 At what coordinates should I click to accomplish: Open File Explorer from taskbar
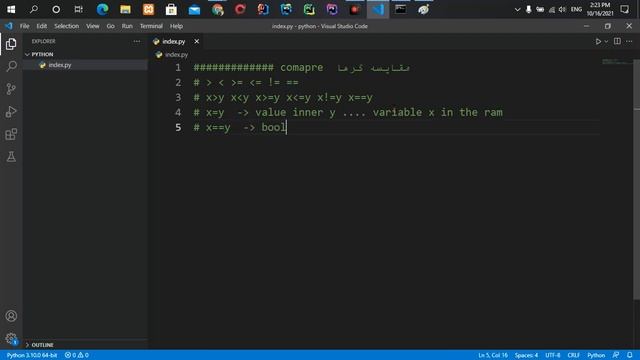(125, 9)
